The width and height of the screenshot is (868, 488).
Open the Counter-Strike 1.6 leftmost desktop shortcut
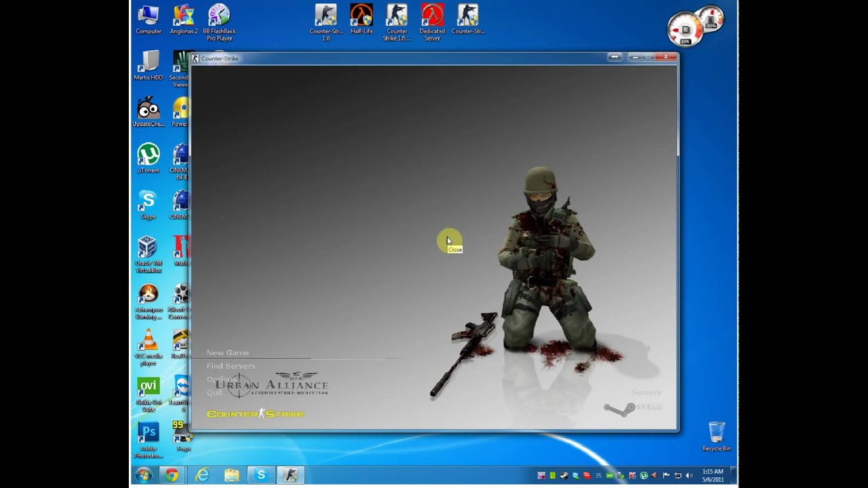325,22
